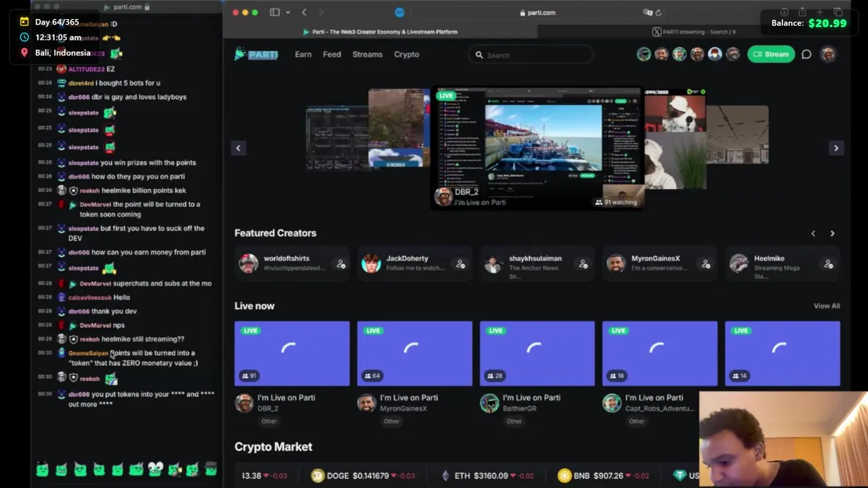Click ALTITUDE23 username in the left chat window
The image size is (868, 488).
point(86,69)
